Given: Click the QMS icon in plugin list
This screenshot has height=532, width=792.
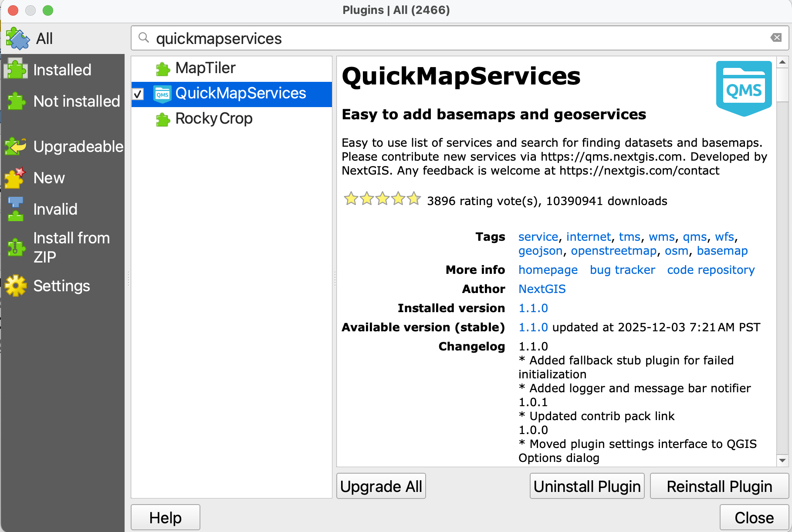Looking at the screenshot, I should pos(162,94).
